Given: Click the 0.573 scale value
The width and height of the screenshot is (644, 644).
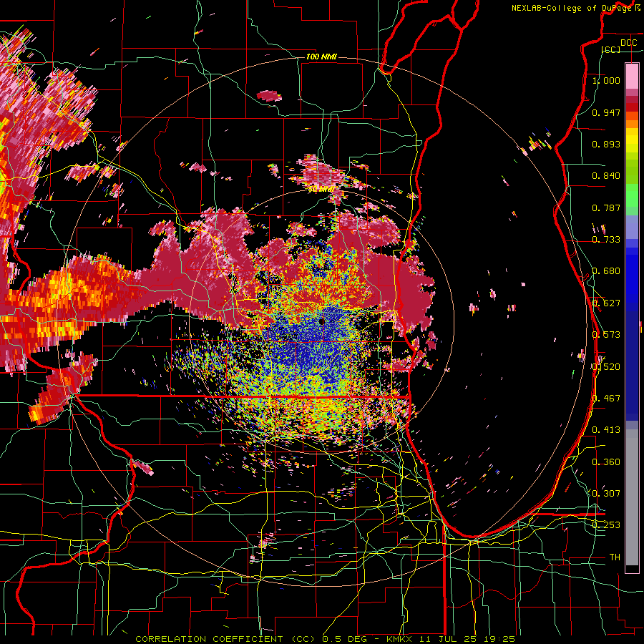Looking at the screenshot, I should coord(606,335).
